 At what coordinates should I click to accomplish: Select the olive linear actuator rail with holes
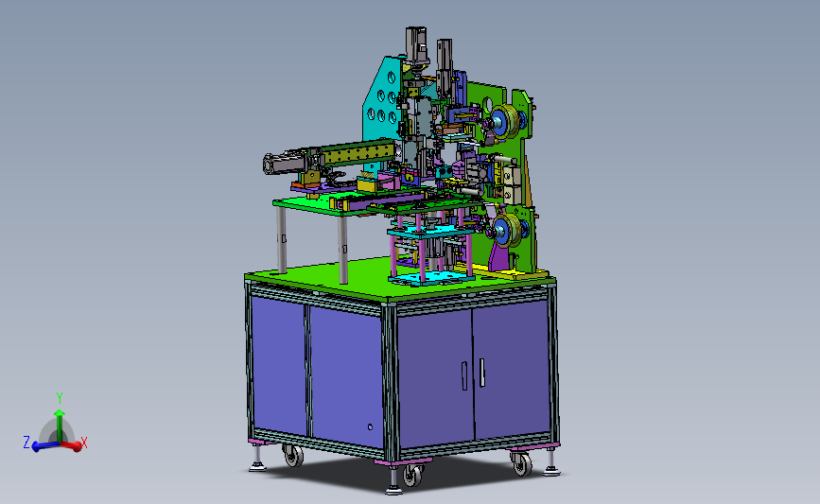tap(358, 152)
